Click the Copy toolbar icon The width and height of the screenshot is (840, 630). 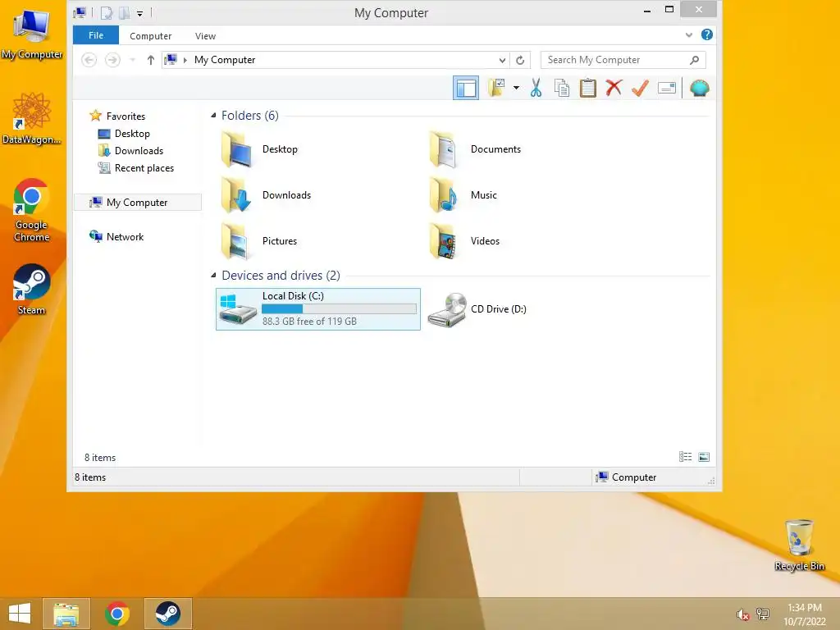point(561,88)
